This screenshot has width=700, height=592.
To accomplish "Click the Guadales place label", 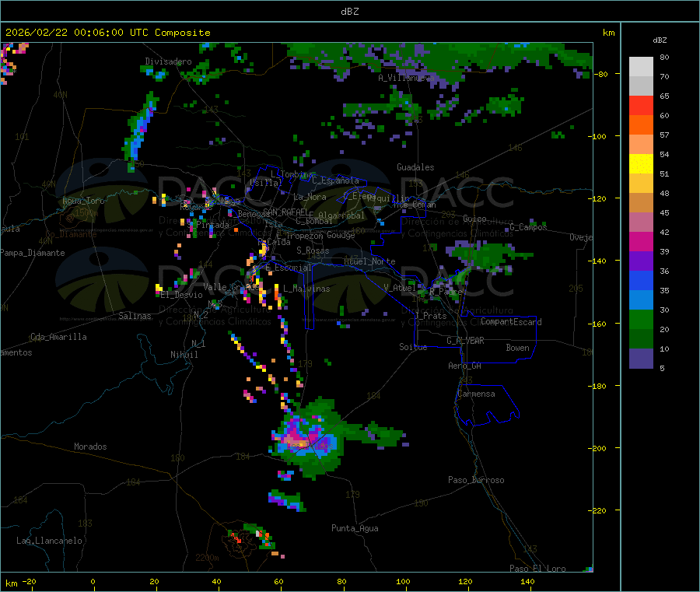I will (x=415, y=167).
